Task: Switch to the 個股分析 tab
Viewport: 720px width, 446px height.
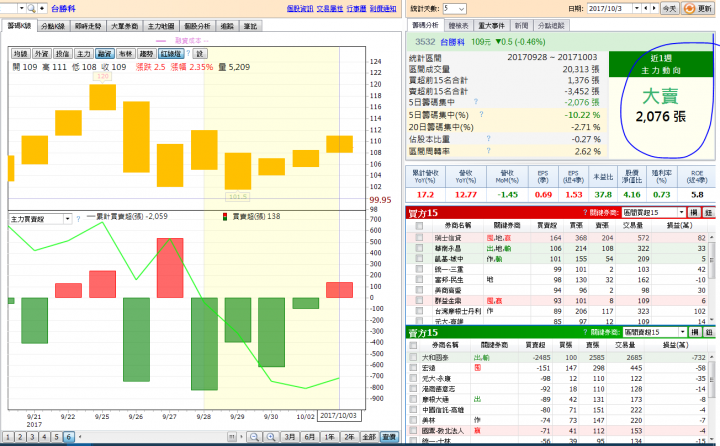Action: [x=197, y=26]
